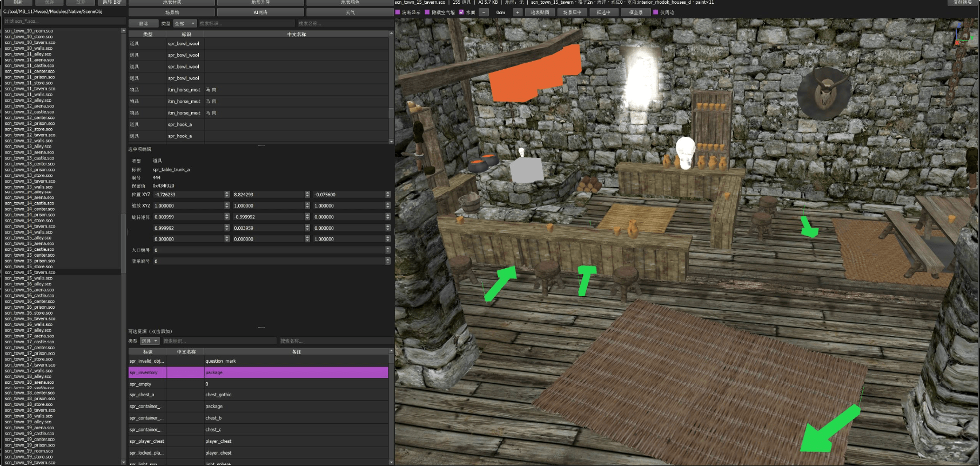Click the 入口编号 stepper arrows
Screen dimensions: 980x466
pos(387,250)
